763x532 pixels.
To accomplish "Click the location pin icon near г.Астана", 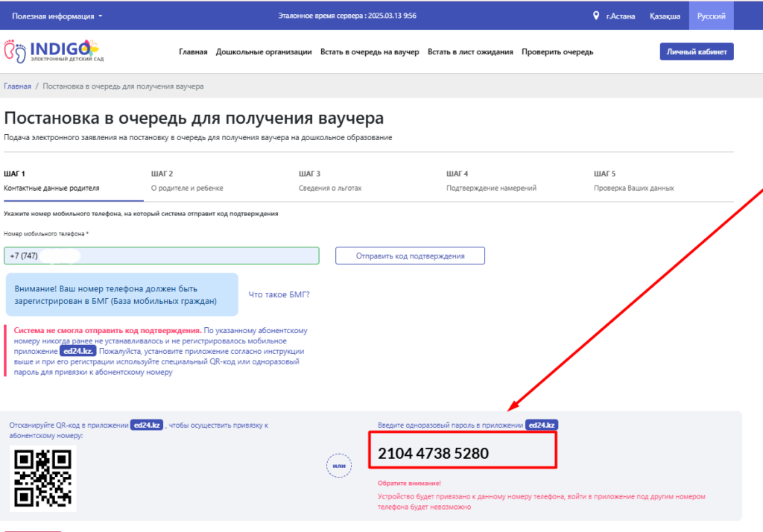I will click(596, 16).
